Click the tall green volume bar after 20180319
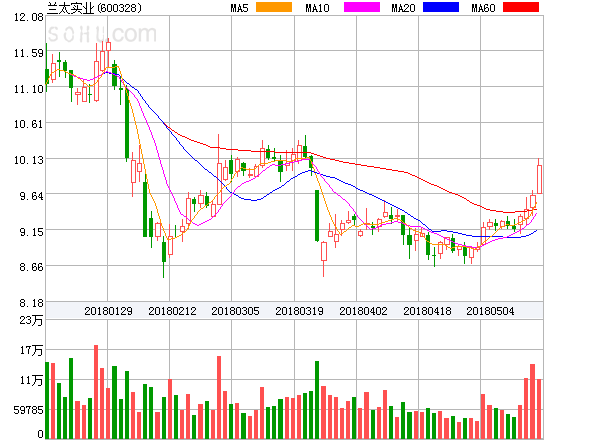This screenshot has height=440, width=600. click(x=317, y=400)
